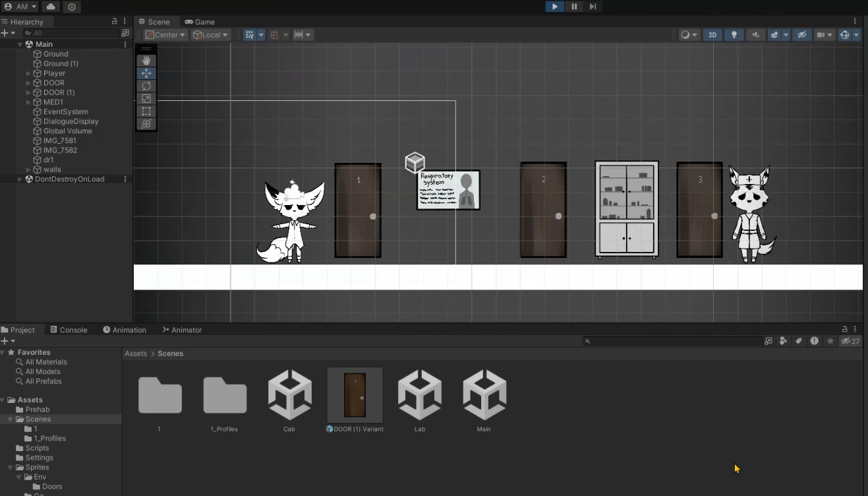Image resolution: width=868 pixels, height=496 pixels.
Task: Open the Center pivot mode dropdown
Action: pos(165,35)
